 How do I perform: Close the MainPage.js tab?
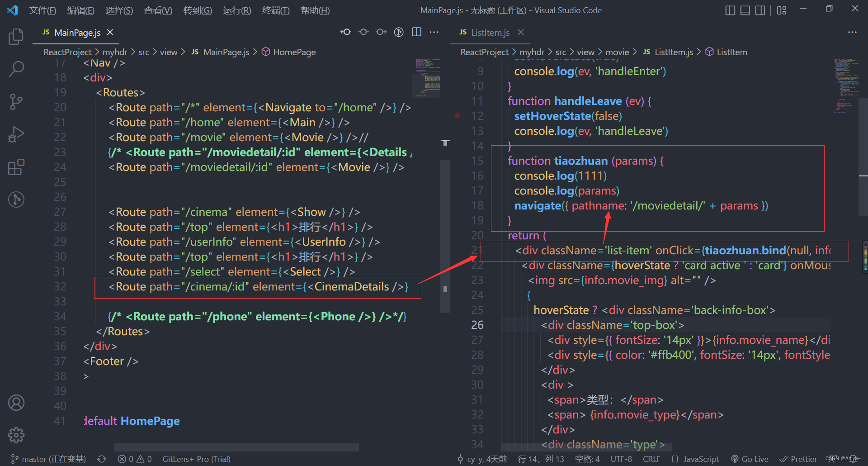[110, 33]
